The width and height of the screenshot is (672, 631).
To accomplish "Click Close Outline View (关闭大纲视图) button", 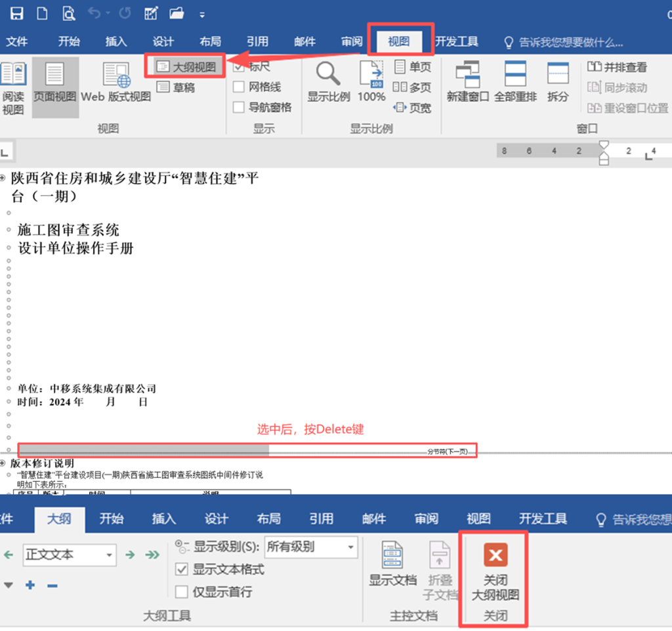I will click(495, 572).
